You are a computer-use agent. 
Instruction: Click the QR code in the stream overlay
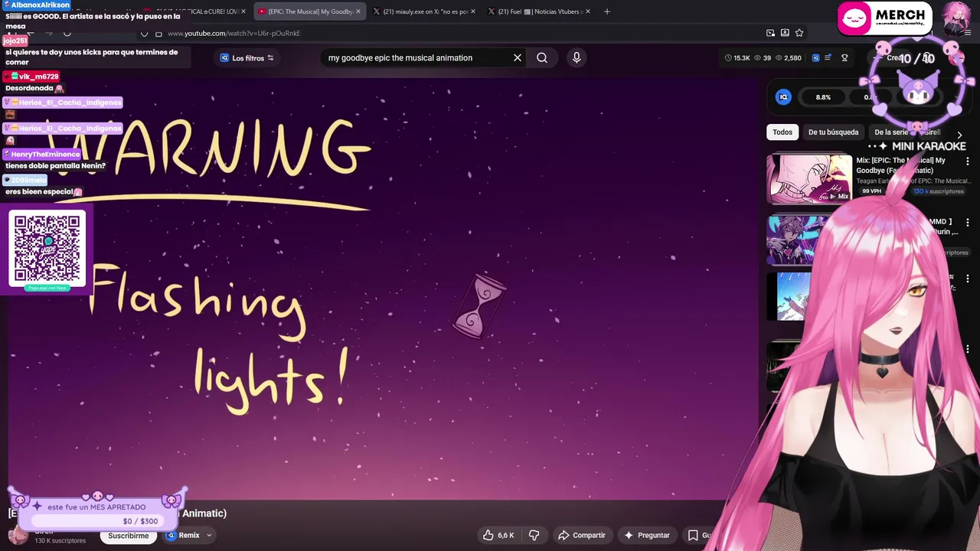pyautogui.click(x=47, y=249)
